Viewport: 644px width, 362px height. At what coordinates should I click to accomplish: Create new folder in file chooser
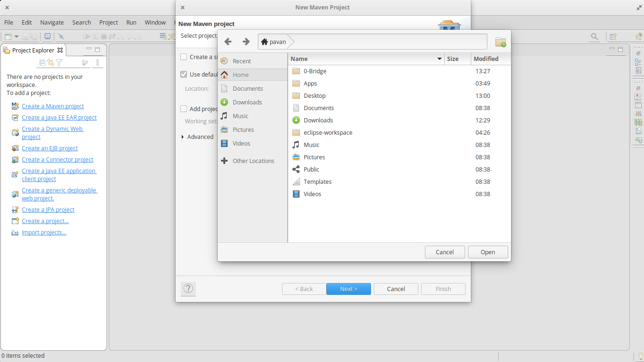click(501, 42)
